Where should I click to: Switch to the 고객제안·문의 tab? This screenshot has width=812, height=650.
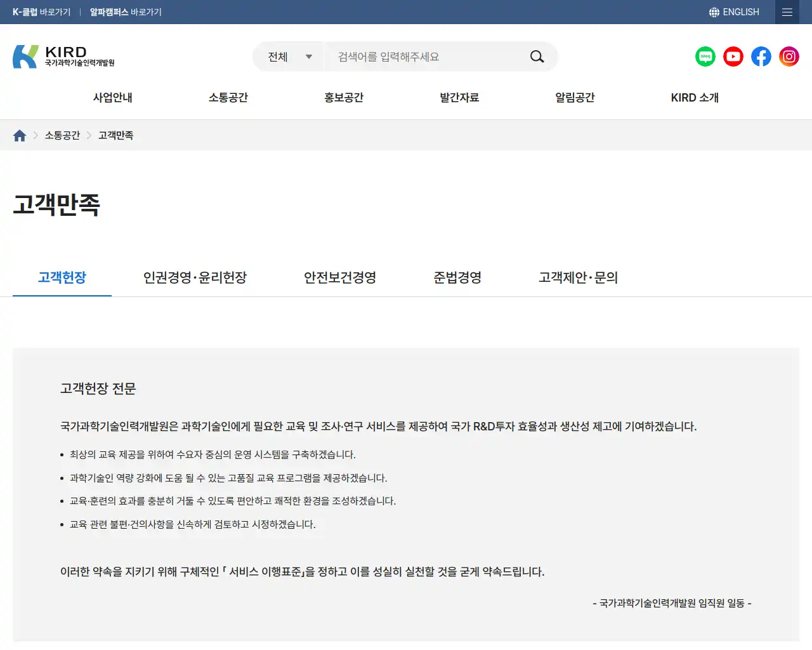click(x=578, y=277)
